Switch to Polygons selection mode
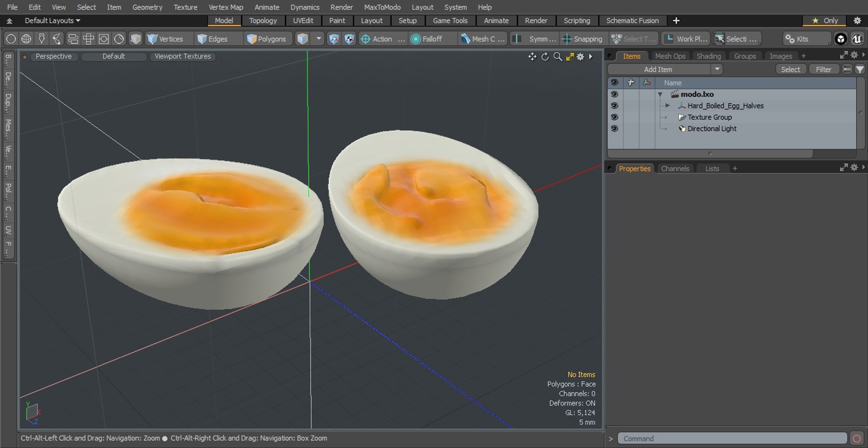This screenshot has width=868, height=448. pyautogui.click(x=267, y=39)
